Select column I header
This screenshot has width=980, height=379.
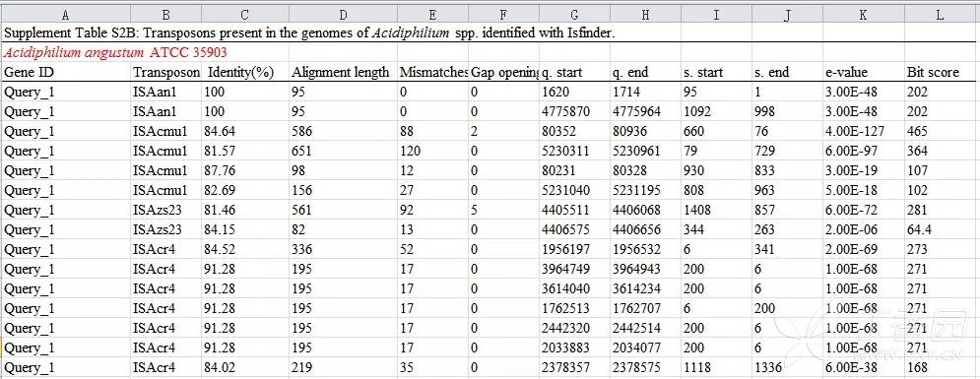[x=716, y=15]
